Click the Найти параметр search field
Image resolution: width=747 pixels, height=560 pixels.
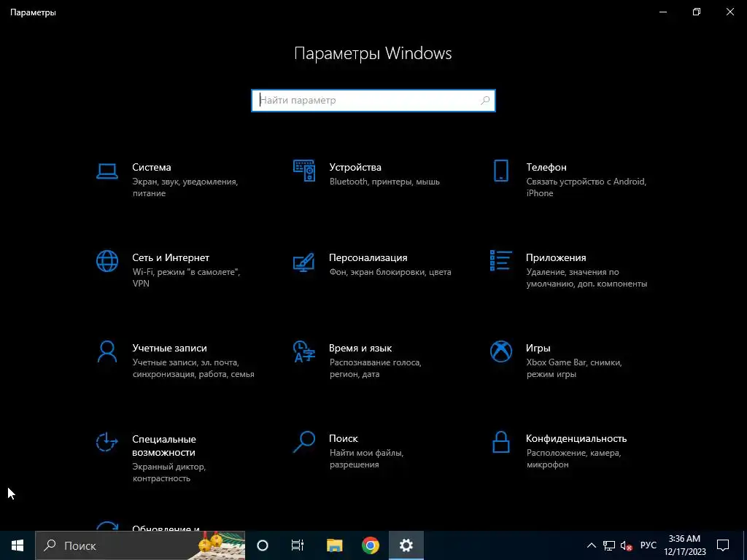(x=373, y=101)
